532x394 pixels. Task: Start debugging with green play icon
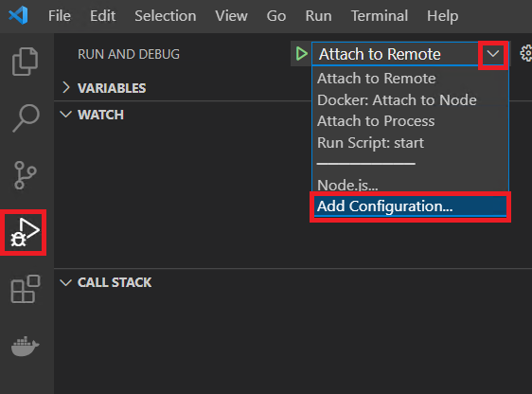pos(301,54)
